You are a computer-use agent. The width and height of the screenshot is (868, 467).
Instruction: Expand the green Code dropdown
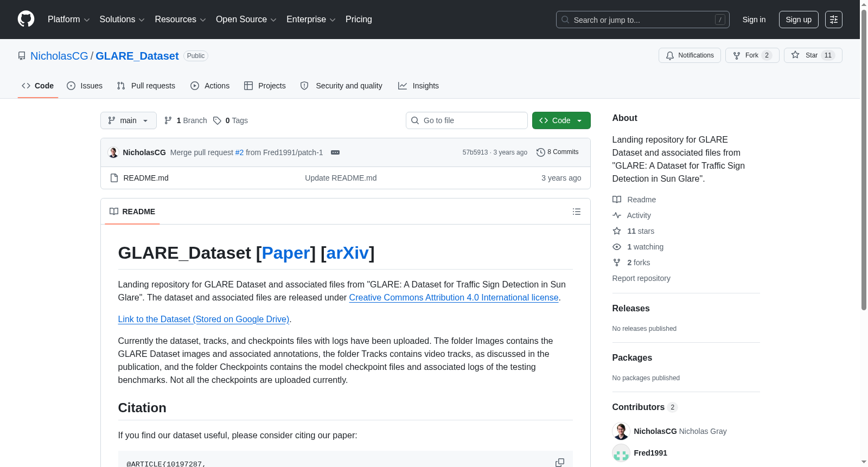pos(561,120)
